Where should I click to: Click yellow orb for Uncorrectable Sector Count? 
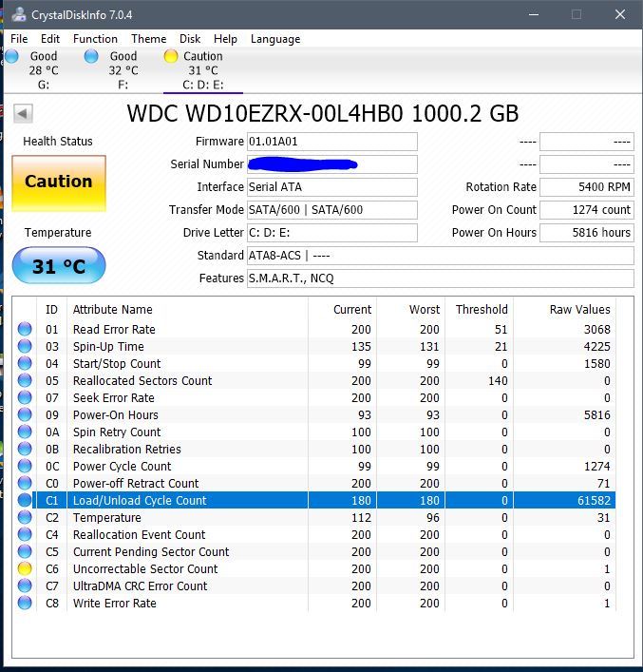25,569
